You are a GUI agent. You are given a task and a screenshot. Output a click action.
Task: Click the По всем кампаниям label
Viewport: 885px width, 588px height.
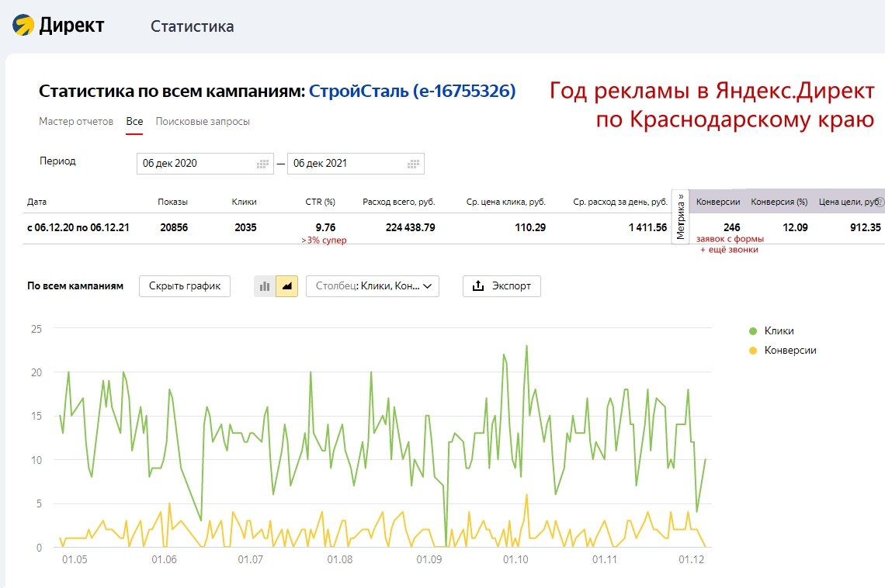[x=75, y=285]
